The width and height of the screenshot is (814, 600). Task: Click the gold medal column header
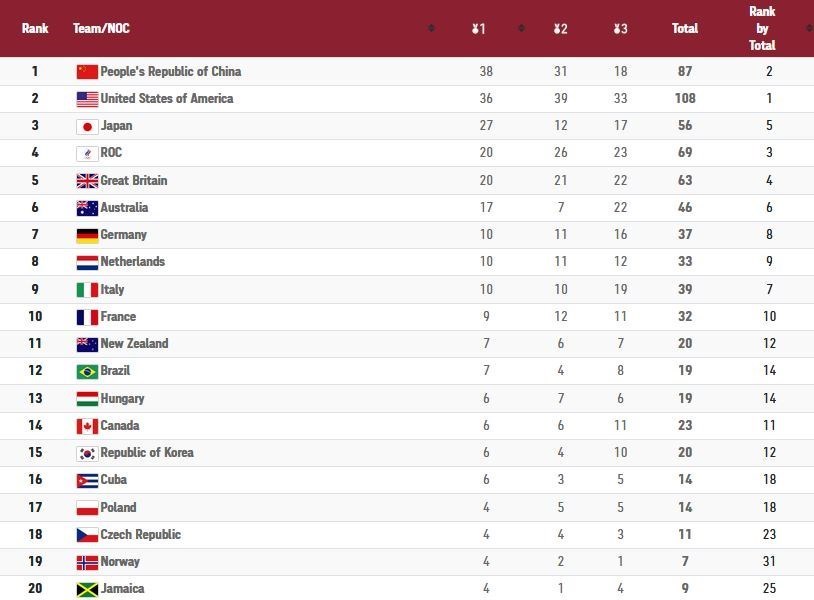click(x=478, y=29)
